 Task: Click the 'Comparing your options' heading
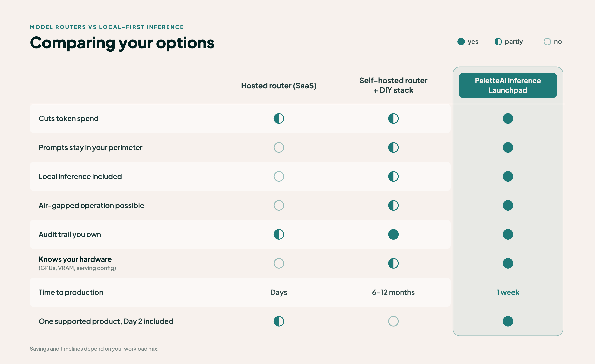(122, 43)
